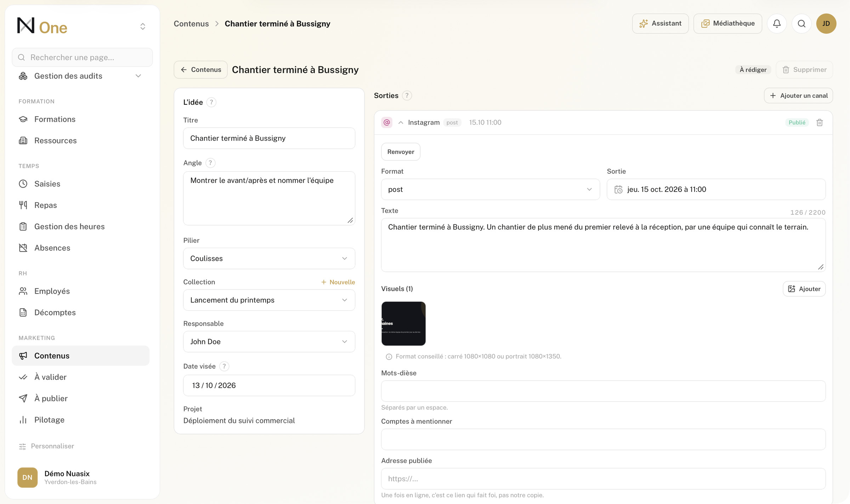Open Pilotage in sidebar
The image size is (850, 504).
[81, 420]
